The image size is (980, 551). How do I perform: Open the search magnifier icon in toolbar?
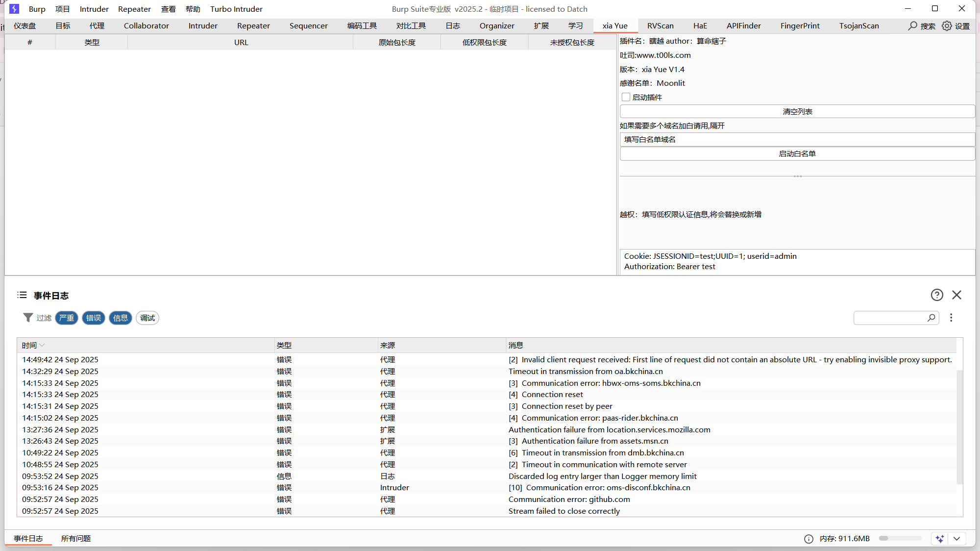[912, 26]
